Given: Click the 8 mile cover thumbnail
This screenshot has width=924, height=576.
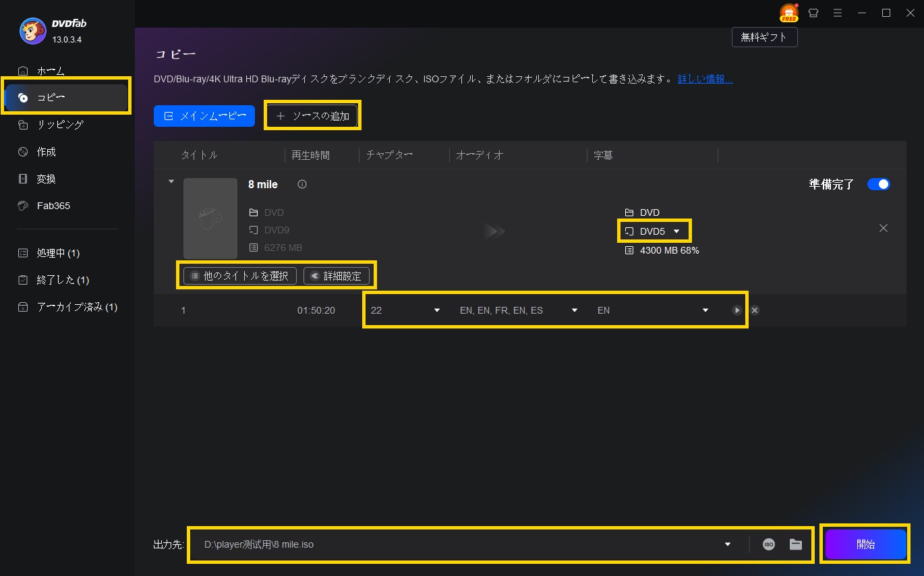Looking at the screenshot, I should 210,218.
